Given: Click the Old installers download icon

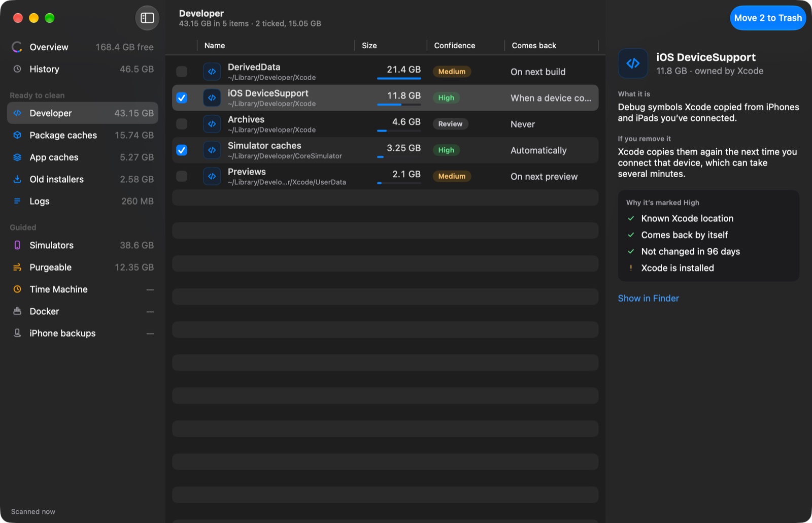Looking at the screenshot, I should 17,179.
